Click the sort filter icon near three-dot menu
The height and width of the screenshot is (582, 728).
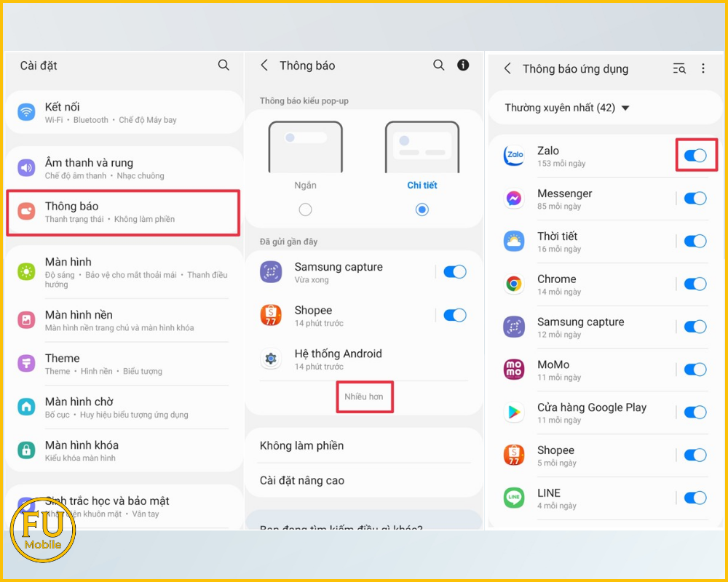click(x=678, y=68)
